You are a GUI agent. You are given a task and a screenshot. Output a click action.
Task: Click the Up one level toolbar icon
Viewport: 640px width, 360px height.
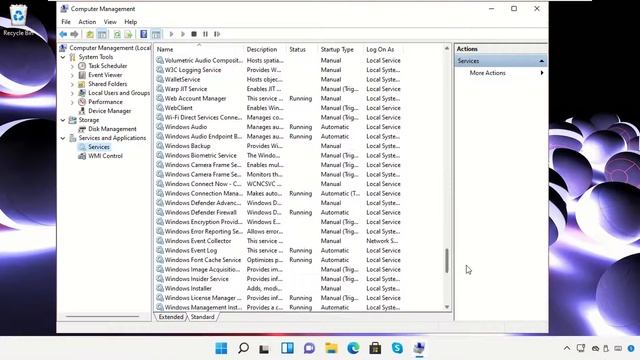tap(90, 34)
